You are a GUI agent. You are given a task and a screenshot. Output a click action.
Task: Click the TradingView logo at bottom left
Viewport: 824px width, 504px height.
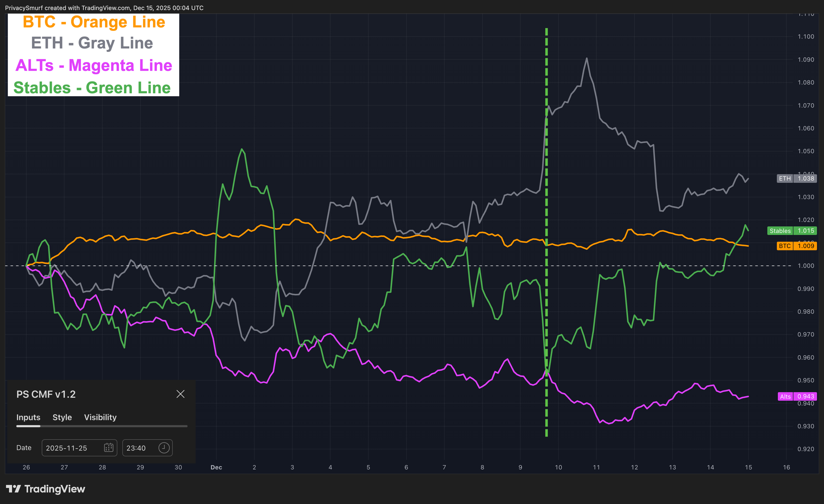pos(13,489)
